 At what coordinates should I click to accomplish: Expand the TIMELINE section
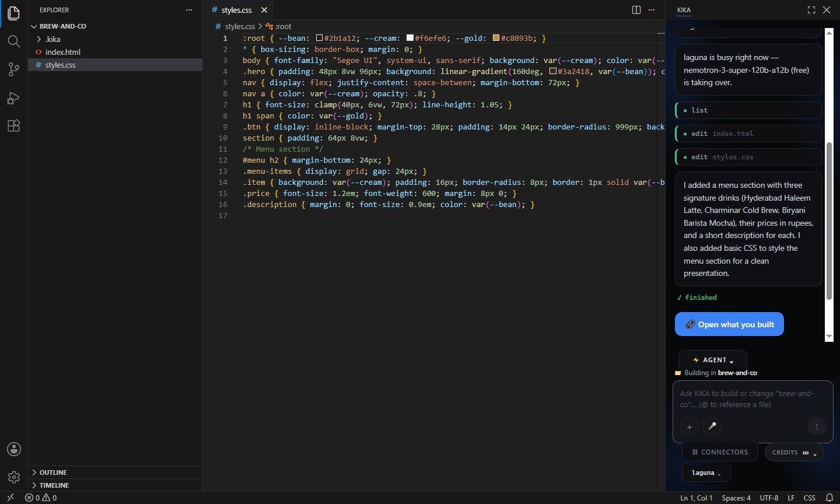tap(116, 485)
